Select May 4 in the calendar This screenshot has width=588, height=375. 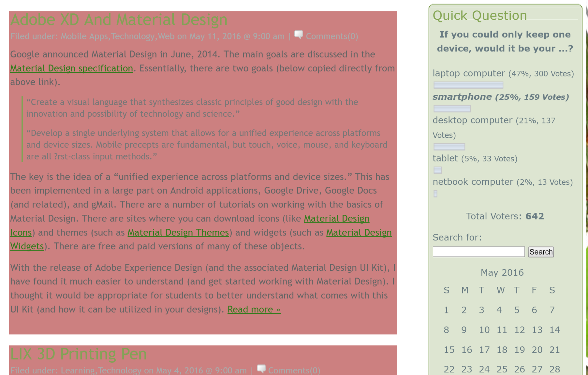(499, 310)
